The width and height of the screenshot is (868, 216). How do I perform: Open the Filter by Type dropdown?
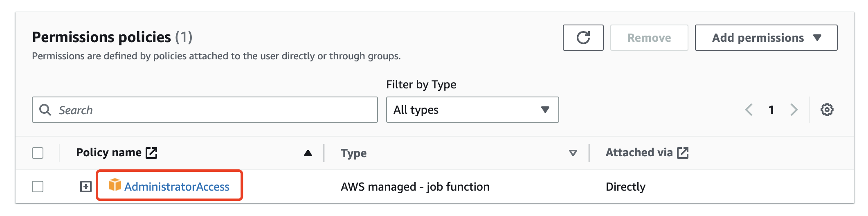pos(472,110)
